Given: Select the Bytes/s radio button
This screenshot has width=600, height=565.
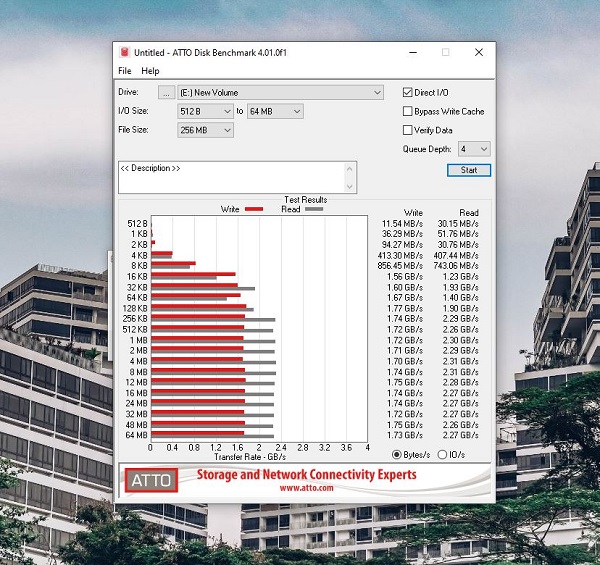Looking at the screenshot, I should (x=397, y=455).
